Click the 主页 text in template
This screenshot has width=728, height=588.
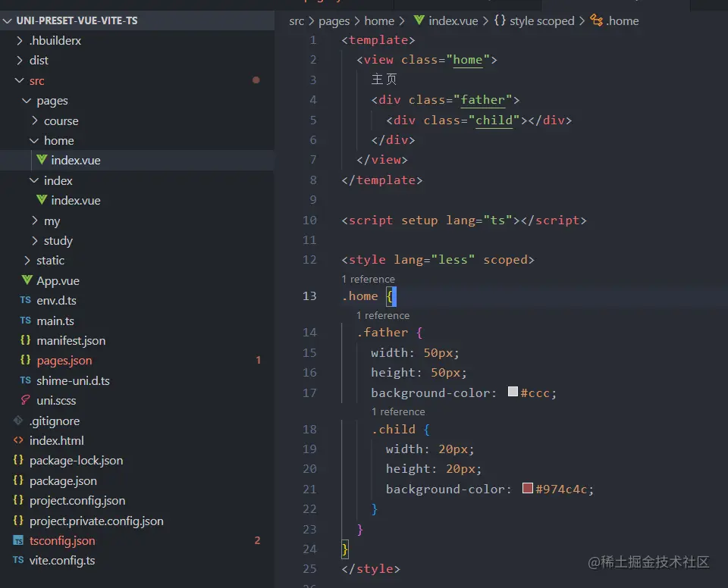[x=384, y=80]
